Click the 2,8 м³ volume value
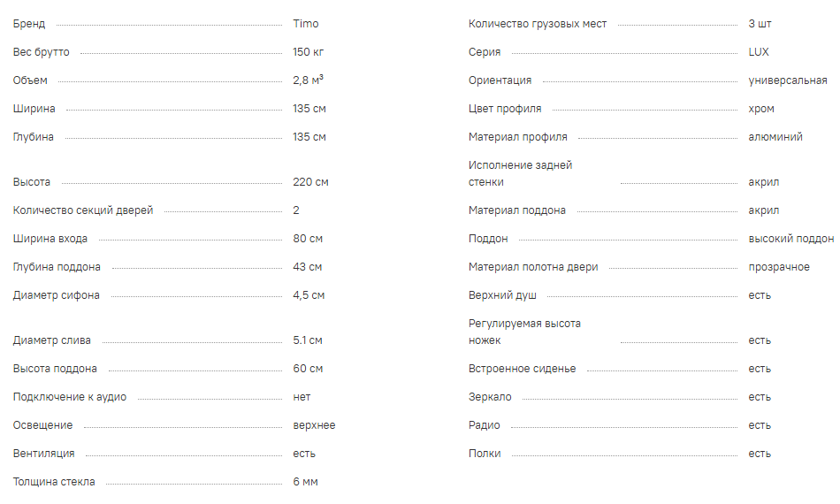The image size is (840, 504). pos(308,80)
